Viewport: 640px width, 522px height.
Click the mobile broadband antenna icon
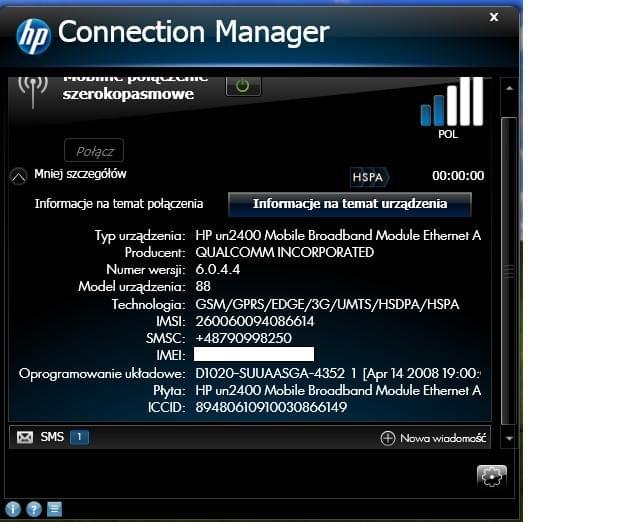(33, 93)
